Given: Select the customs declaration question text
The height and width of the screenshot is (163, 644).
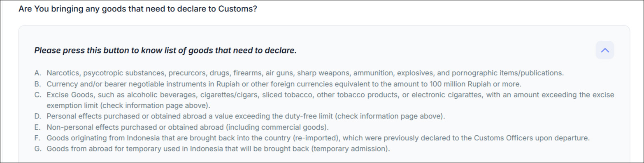Looking at the screenshot, I should pyautogui.click(x=138, y=8).
